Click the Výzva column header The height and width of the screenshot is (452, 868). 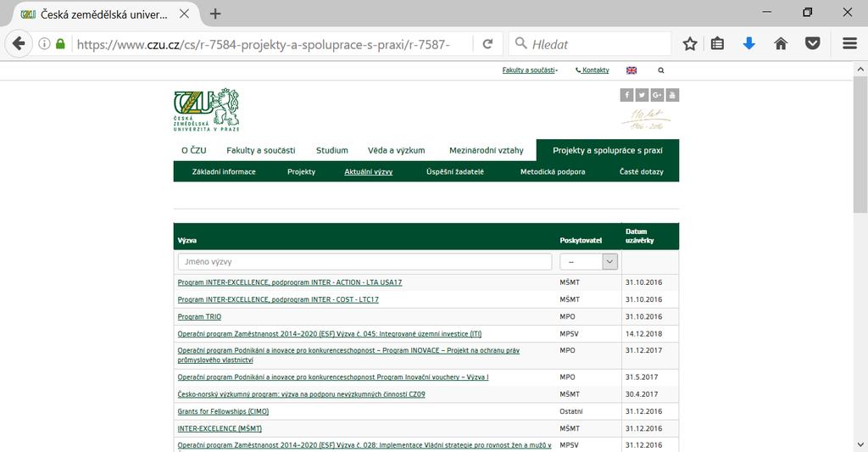coord(186,240)
